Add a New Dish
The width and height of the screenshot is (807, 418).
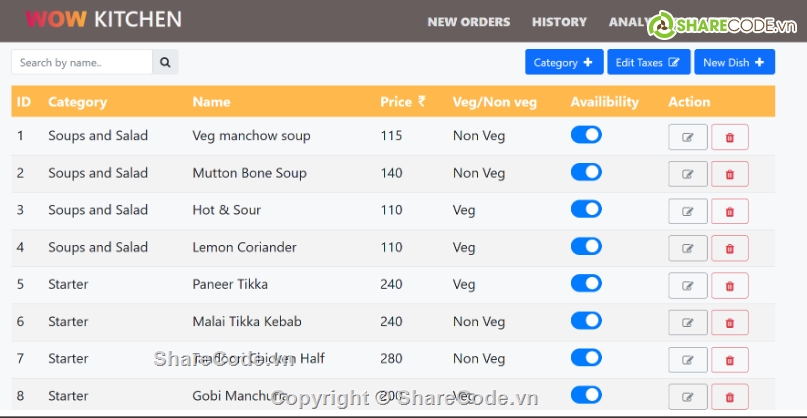pyautogui.click(x=733, y=62)
